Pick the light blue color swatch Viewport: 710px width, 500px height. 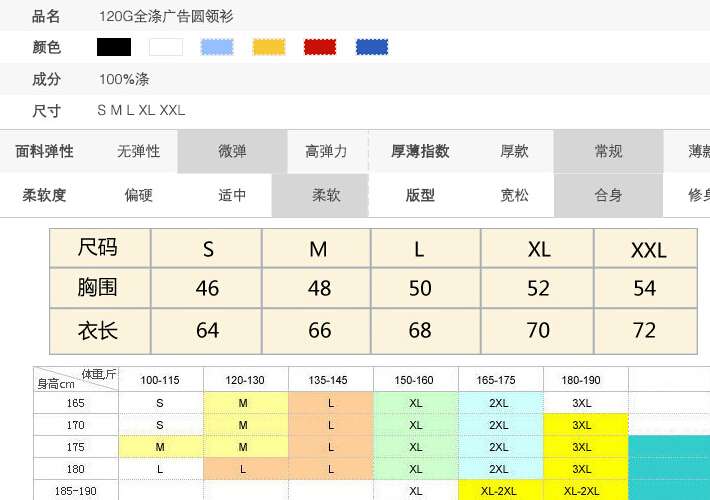tap(217, 47)
